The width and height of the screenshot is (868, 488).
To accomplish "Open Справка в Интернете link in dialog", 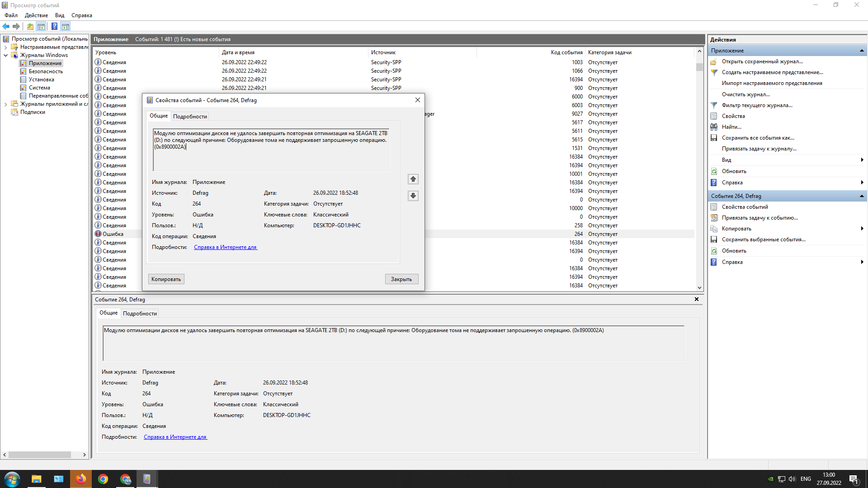I will pyautogui.click(x=225, y=247).
